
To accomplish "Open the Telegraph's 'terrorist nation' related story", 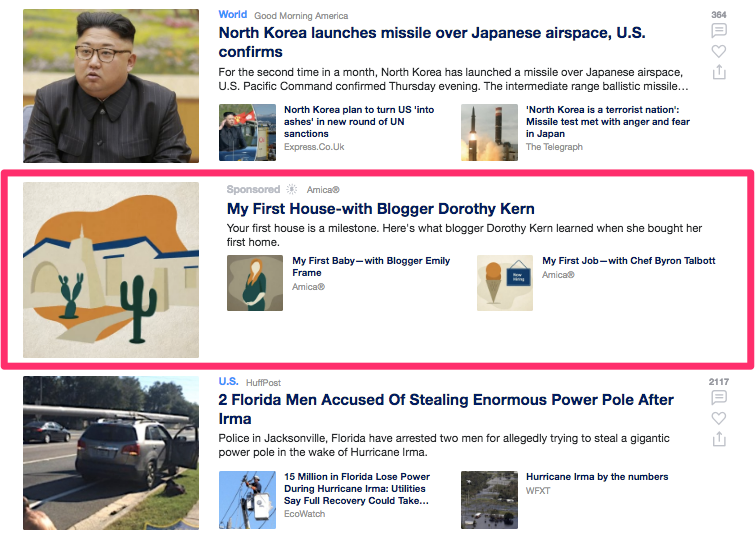I will tap(608, 122).
